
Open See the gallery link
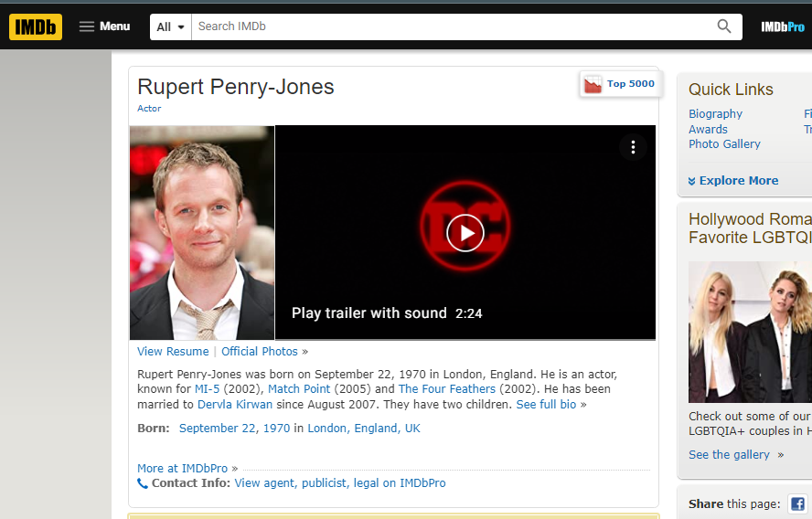[x=729, y=455]
